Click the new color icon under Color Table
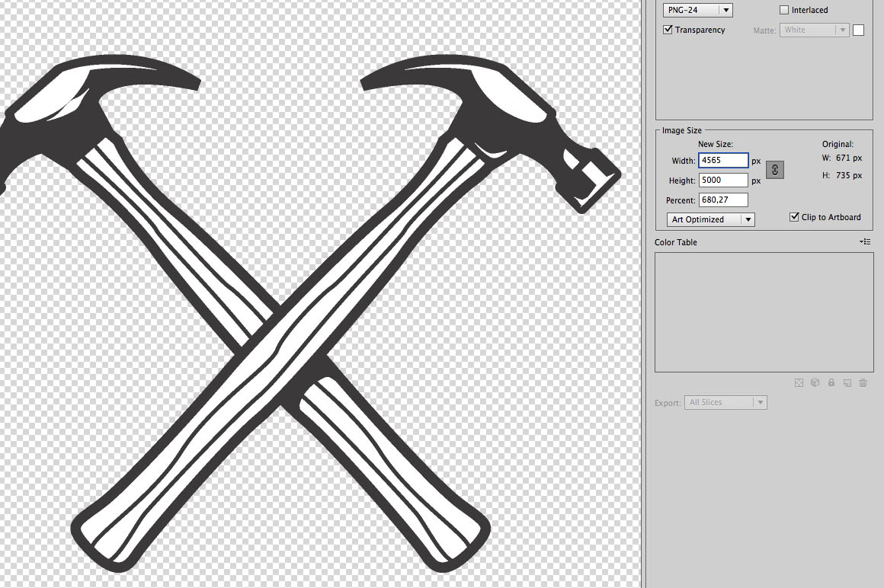Image resolution: width=884 pixels, height=588 pixels. pos(847,383)
